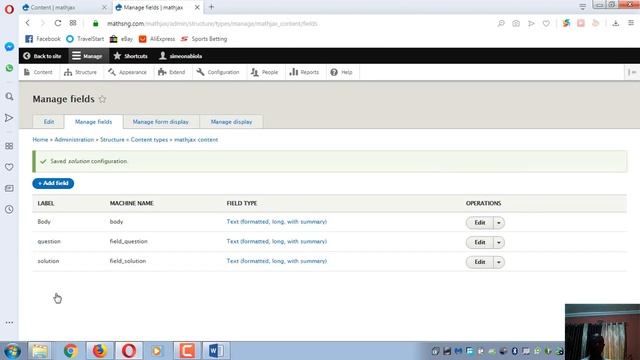Open Content admin menu

point(38,72)
